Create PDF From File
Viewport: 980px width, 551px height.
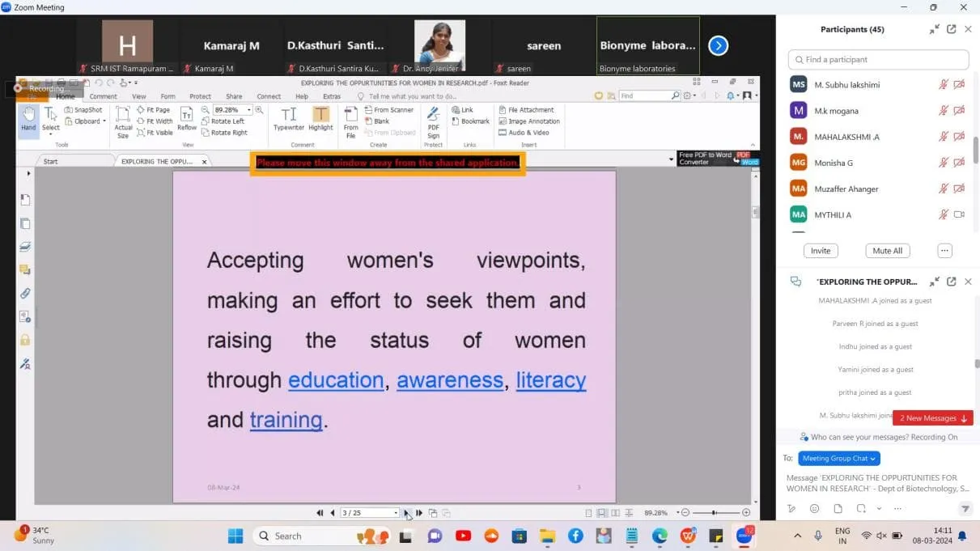coord(350,122)
